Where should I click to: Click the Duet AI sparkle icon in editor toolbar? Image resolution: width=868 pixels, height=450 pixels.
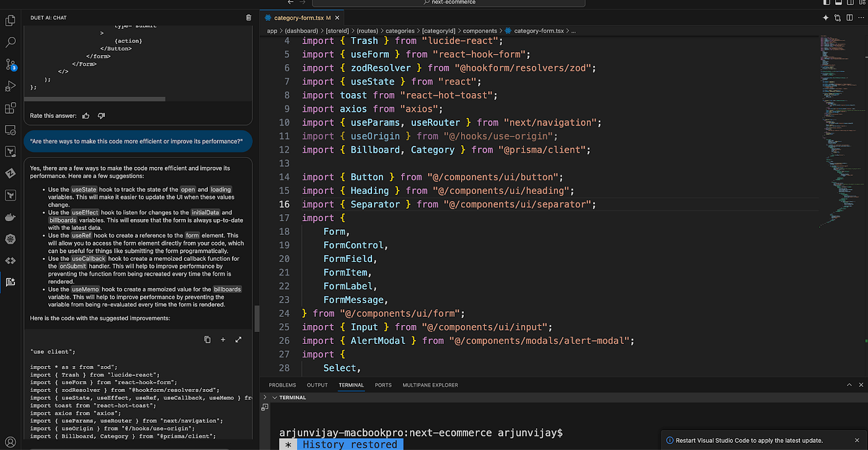pos(826,18)
